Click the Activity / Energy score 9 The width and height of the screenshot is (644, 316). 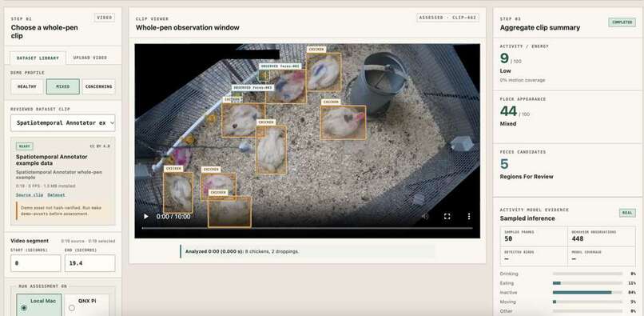[504, 58]
